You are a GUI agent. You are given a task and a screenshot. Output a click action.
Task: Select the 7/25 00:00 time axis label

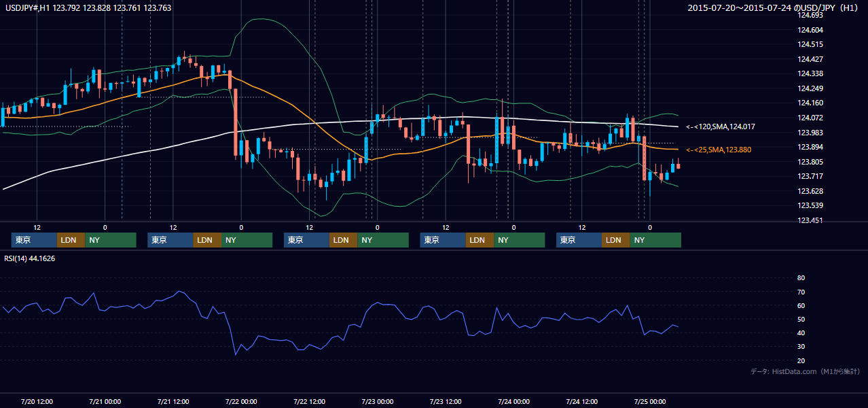(650, 401)
